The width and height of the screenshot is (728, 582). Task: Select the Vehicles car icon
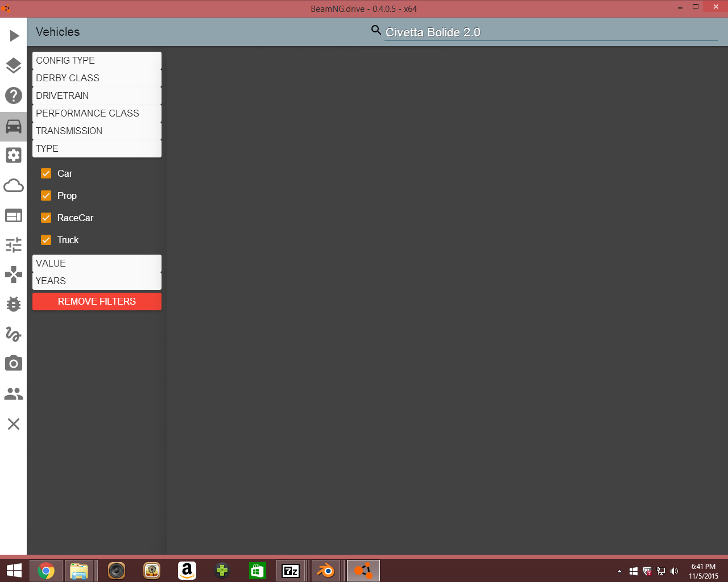tap(14, 126)
